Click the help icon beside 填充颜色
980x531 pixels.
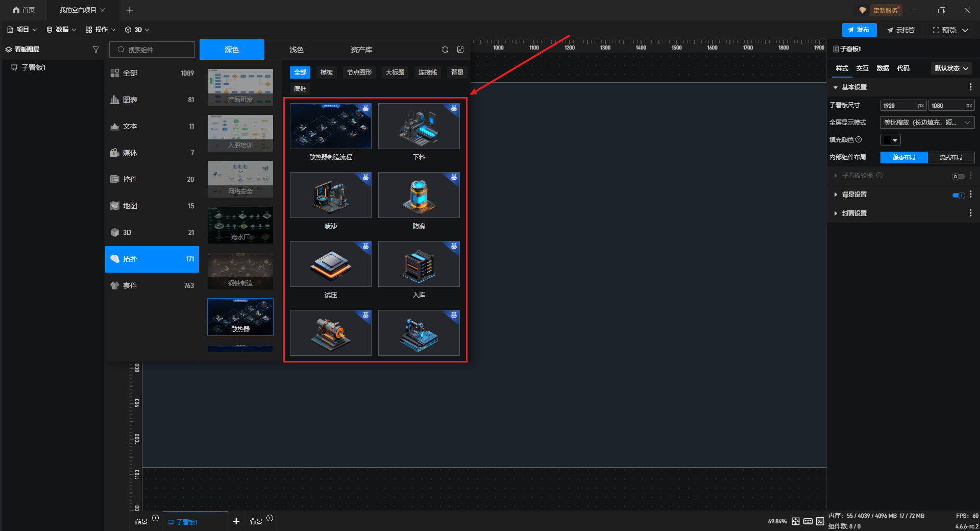click(859, 139)
